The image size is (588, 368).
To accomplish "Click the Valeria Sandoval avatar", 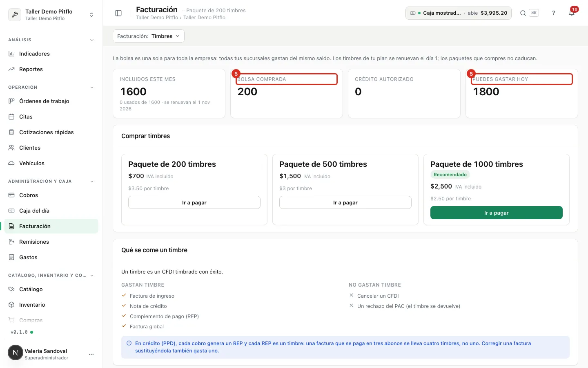I will click(x=16, y=352).
